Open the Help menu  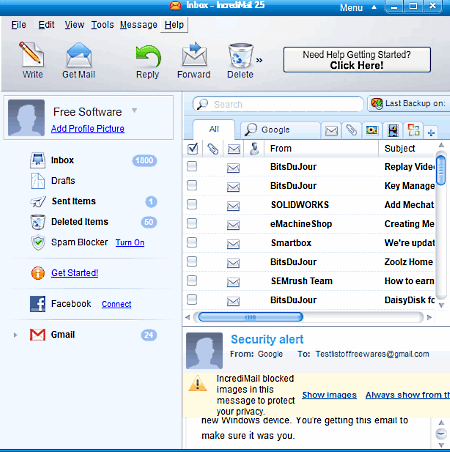[174, 25]
